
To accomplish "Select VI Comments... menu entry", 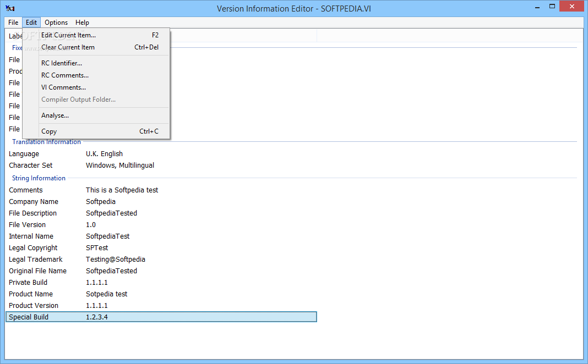I will (96, 87).
